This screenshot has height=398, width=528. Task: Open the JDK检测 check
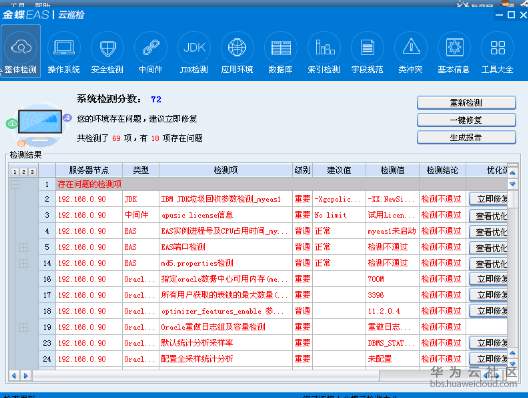click(x=194, y=53)
